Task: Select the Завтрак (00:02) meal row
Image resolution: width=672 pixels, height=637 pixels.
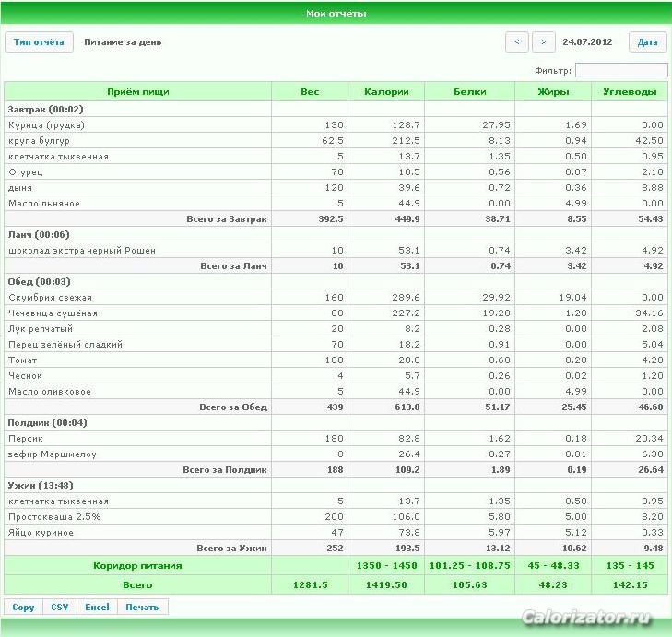Action: [x=336, y=110]
